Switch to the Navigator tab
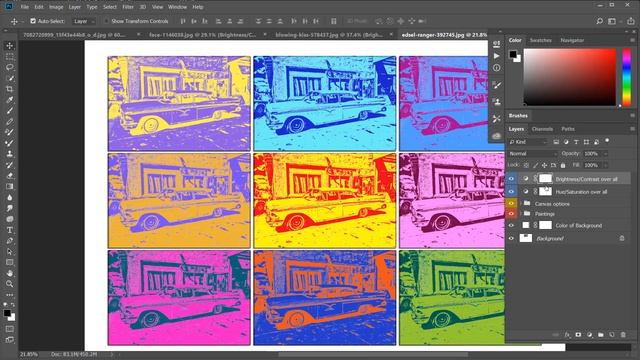 [572, 40]
